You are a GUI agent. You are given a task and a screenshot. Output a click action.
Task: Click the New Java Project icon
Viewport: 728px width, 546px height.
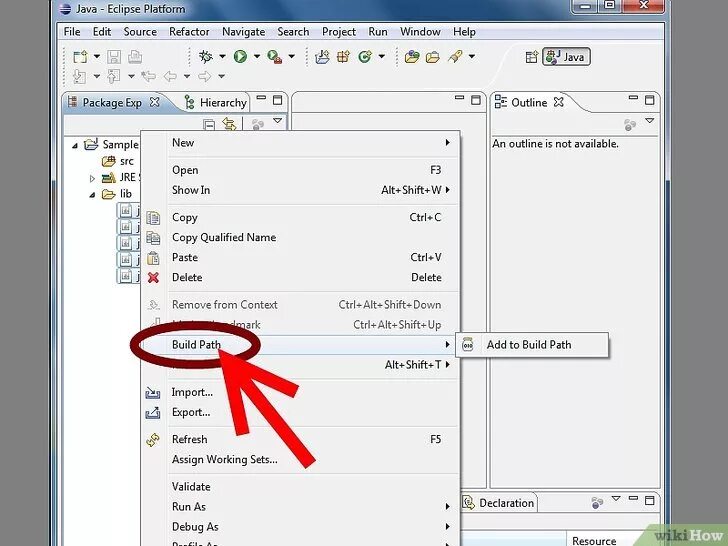click(x=322, y=57)
